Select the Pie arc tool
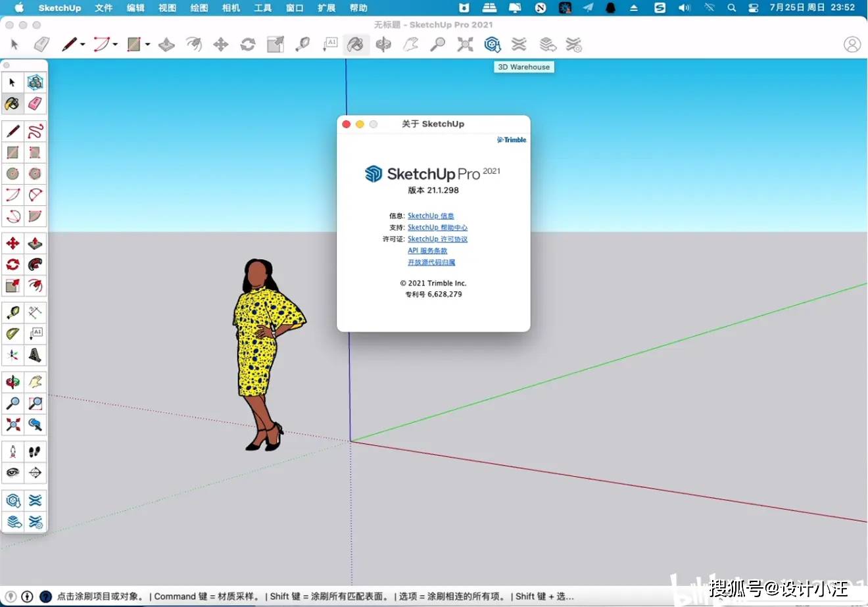Screen dimensions: 868x607 click(35, 216)
